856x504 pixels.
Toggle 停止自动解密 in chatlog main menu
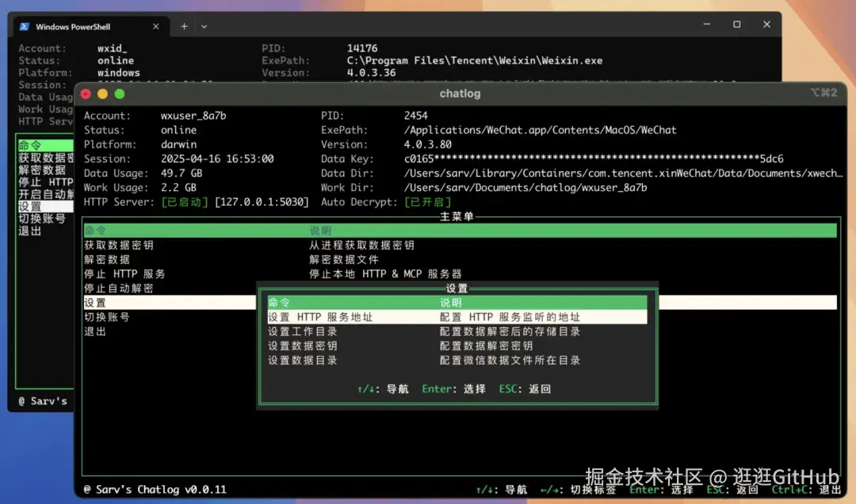pyautogui.click(x=119, y=288)
